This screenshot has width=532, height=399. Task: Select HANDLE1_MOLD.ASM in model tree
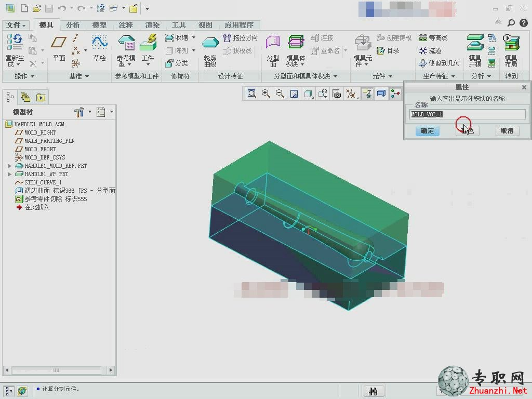[39, 124]
